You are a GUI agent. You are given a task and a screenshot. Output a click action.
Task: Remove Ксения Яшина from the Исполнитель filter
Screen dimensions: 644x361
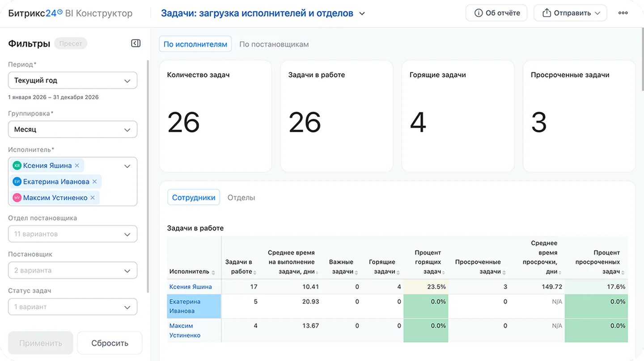click(x=77, y=165)
